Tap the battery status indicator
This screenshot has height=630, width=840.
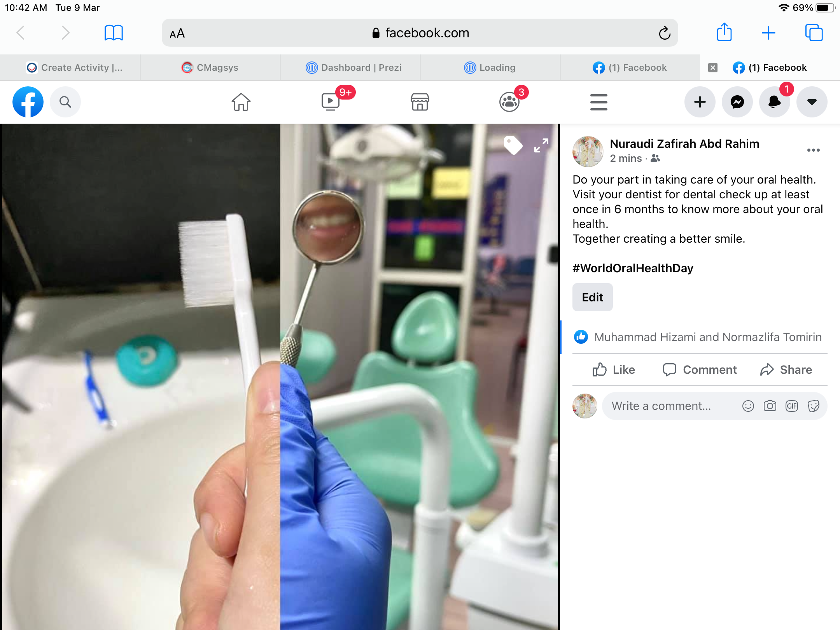click(x=826, y=8)
